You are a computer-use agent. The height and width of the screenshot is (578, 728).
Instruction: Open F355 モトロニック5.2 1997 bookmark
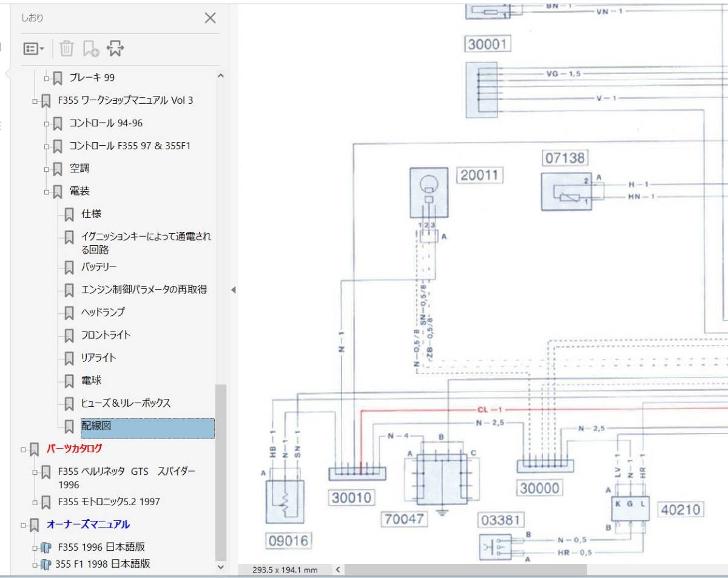click(x=109, y=501)
